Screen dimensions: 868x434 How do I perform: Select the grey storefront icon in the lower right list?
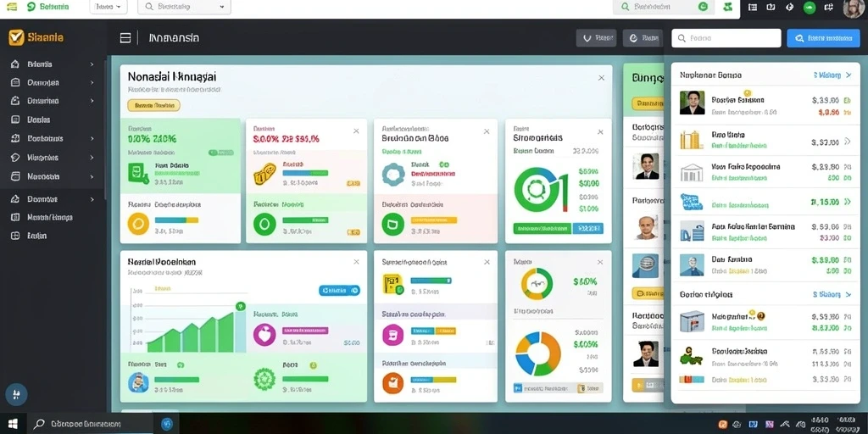click(x=692, y=321)
